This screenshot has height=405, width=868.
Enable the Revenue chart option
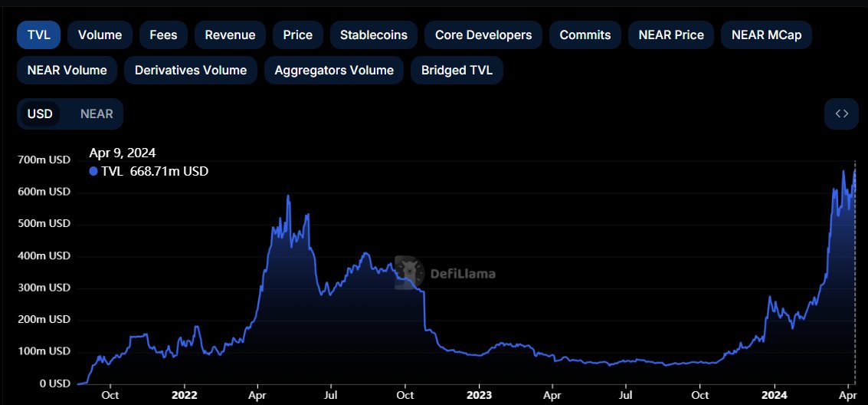(231, 35)
